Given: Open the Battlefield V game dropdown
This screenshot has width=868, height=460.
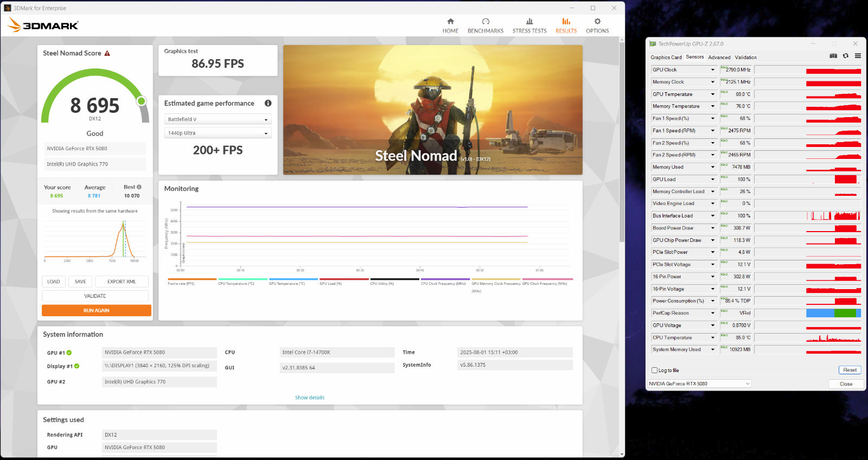Looking at the screenshot, I should 218,119.
